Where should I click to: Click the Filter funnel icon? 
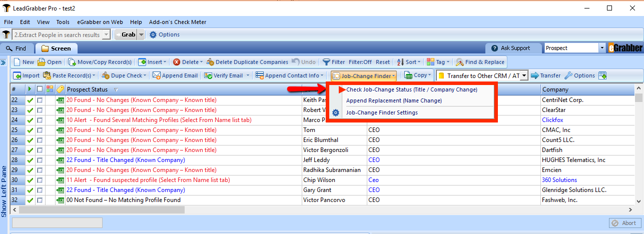click(x=326, y=62)
